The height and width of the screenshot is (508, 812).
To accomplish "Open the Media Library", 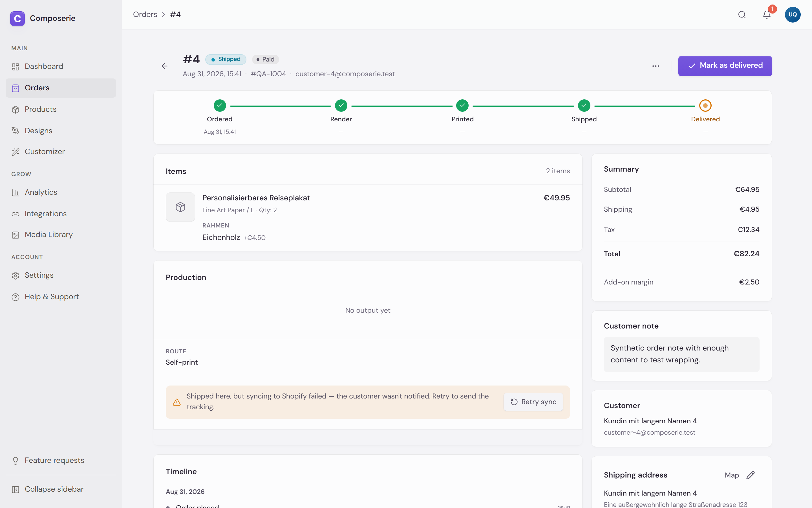I will (61, 235).
